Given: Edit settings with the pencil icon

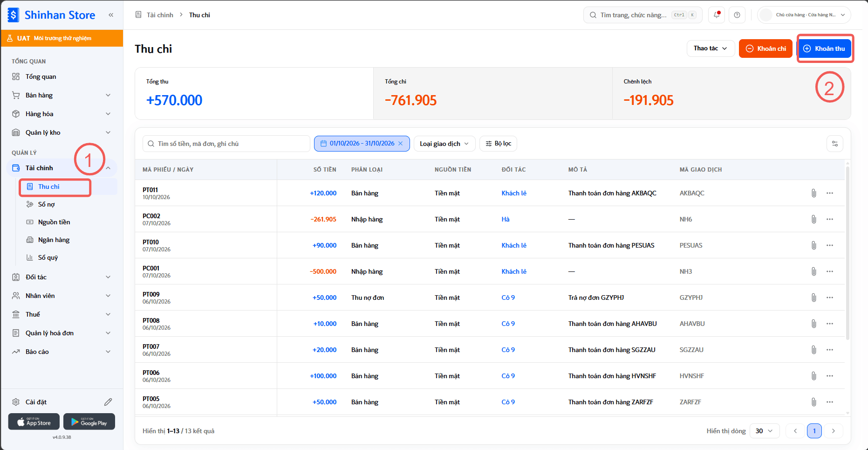Looking at the screenshot, I should (x=108, y=402).
